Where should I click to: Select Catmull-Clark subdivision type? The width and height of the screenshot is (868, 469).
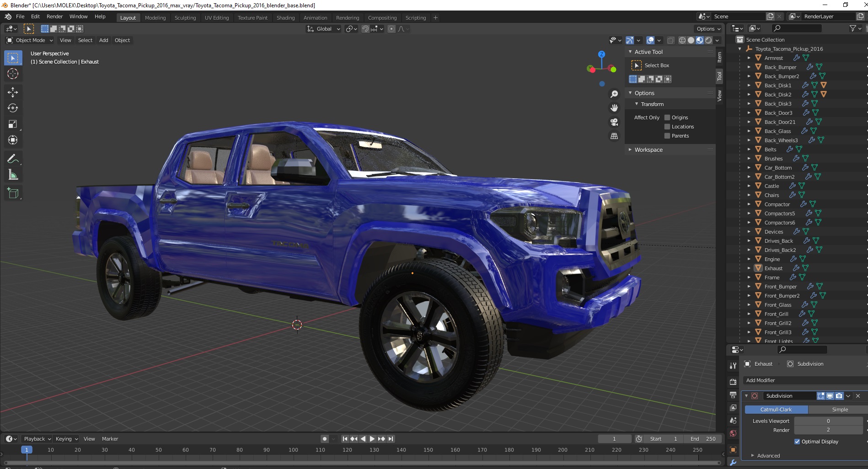point(776,410)
